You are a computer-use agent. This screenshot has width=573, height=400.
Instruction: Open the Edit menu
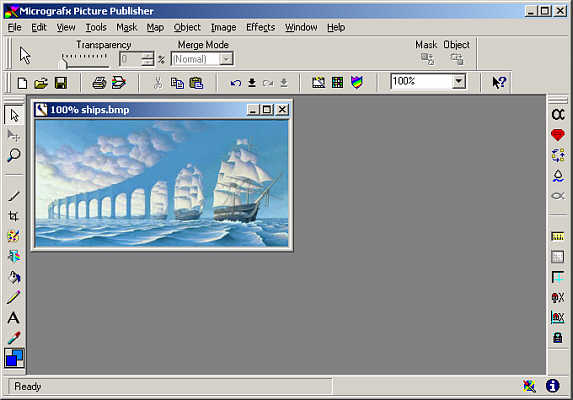(x=39, y=27)
